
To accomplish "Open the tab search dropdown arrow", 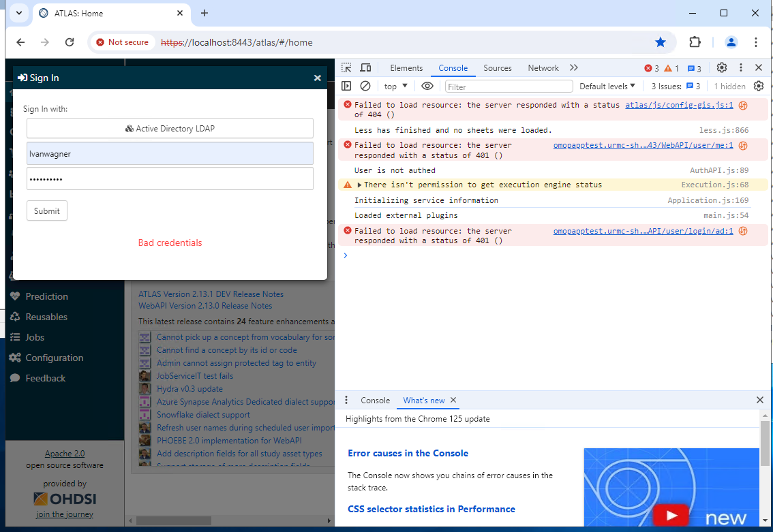I will (18, 13).
